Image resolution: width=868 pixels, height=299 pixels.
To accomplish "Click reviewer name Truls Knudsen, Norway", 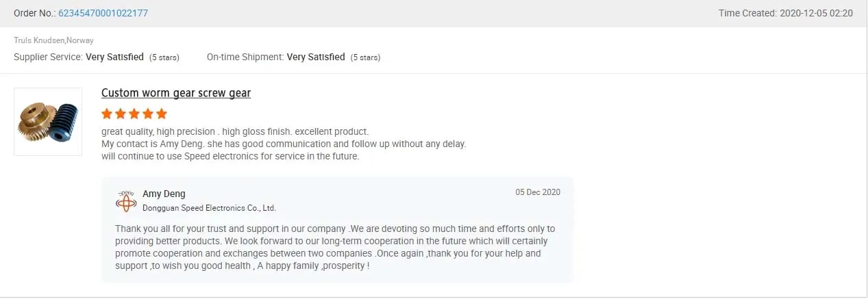I will coord(53,40).
